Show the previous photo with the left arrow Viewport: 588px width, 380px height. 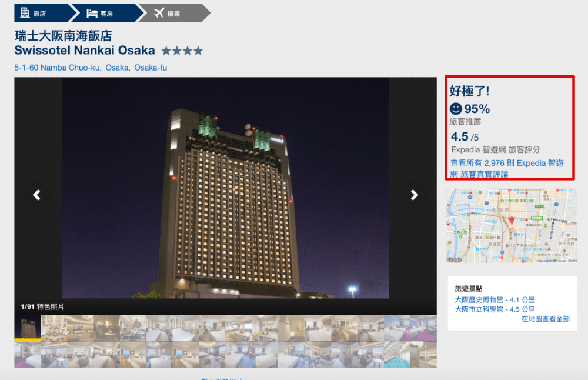(x=36, y=195)
